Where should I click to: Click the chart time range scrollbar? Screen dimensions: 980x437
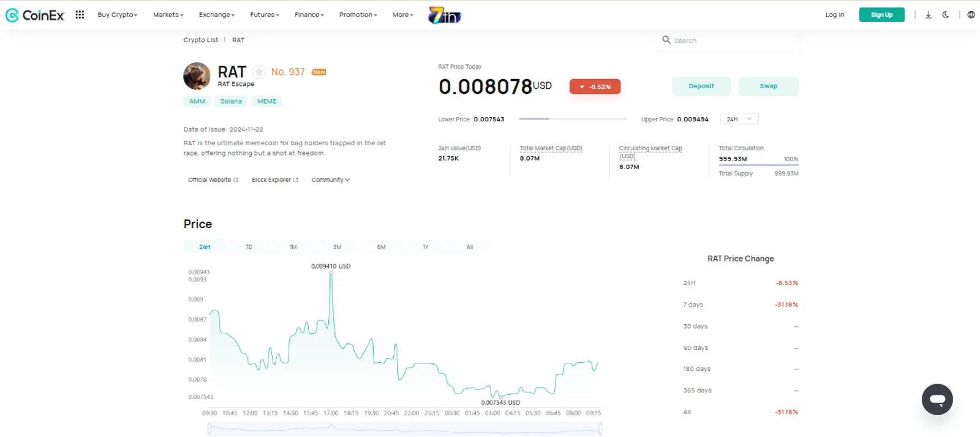point(405,430)
